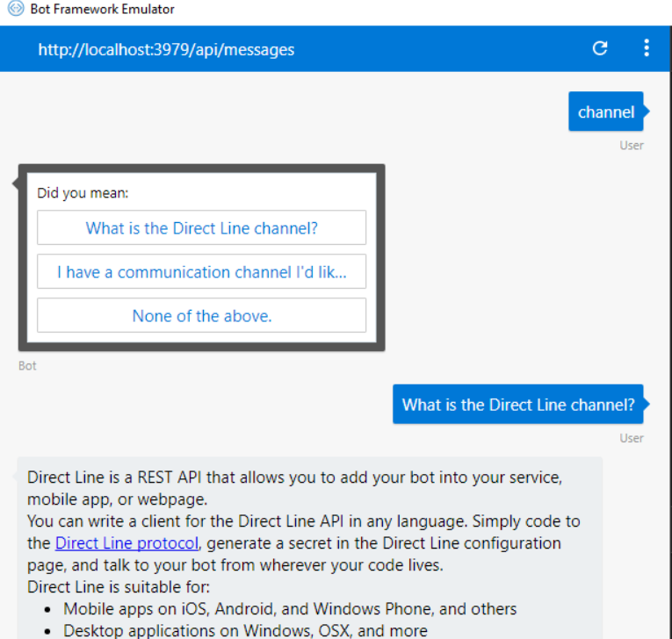
Task: Select 'None of the above.' option
Action: (201, 316)
